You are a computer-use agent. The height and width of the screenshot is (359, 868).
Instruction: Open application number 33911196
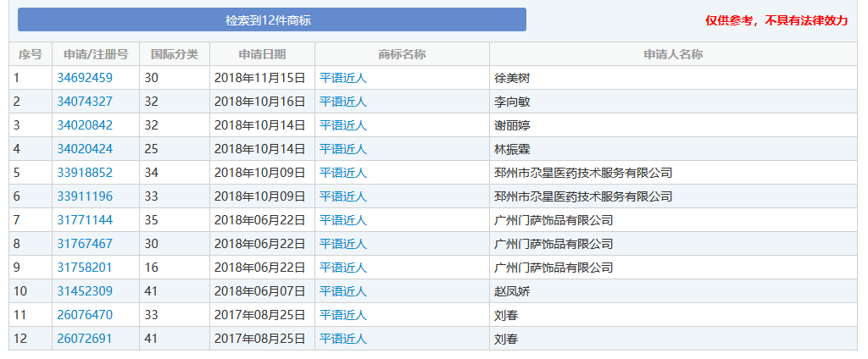[x=85, y=196]
